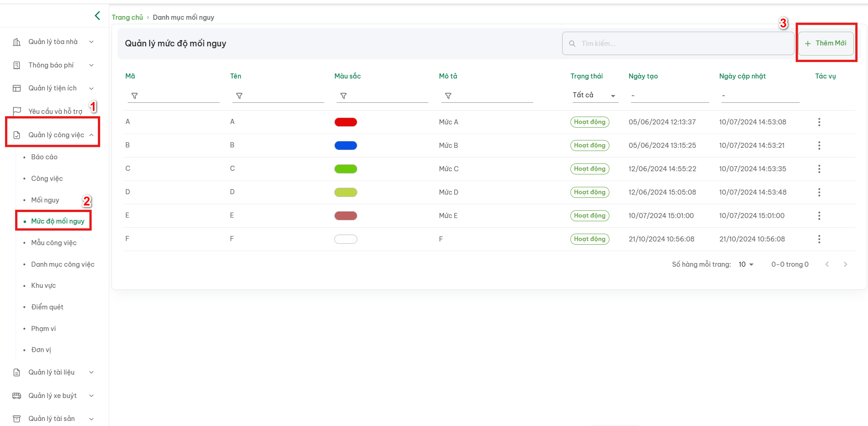Click the filter icon under Màu sắc column
Screen dimensions: 868x426
344,96
